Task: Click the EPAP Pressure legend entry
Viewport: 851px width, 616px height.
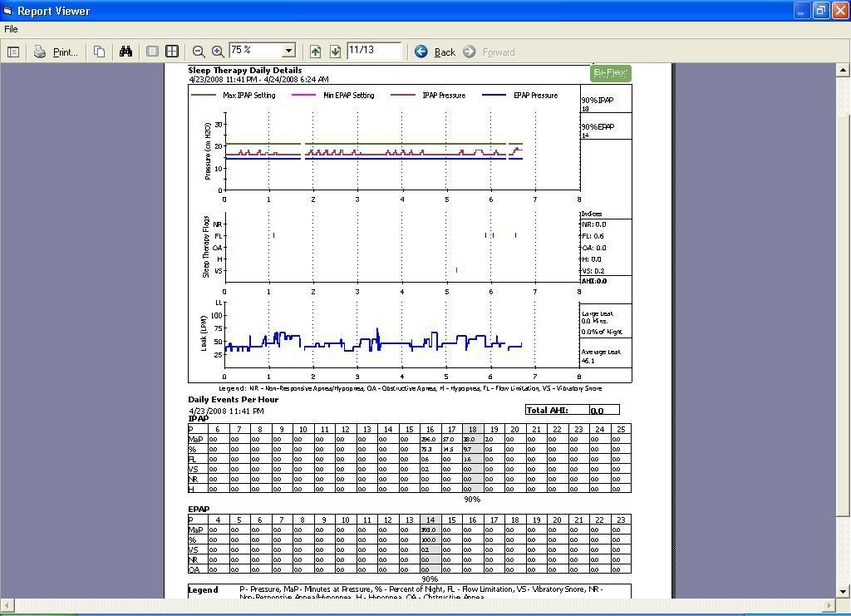Action: tap(520, 95)
